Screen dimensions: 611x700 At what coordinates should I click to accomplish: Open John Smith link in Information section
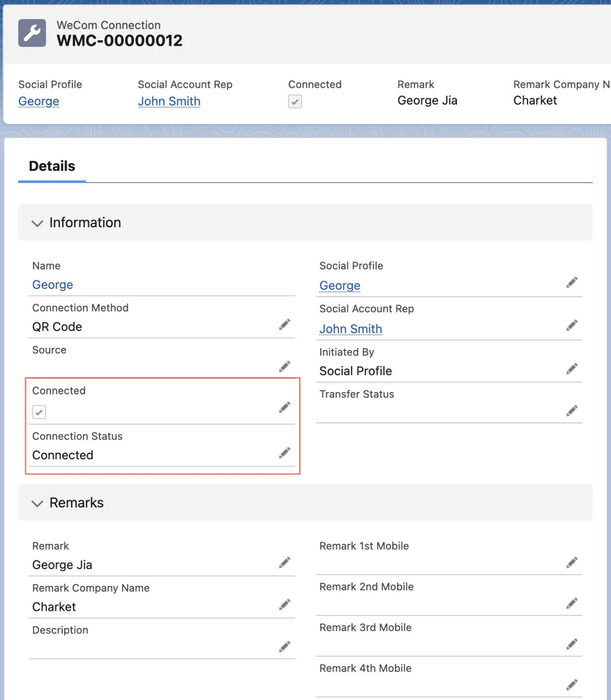click(x=351, y=329)
